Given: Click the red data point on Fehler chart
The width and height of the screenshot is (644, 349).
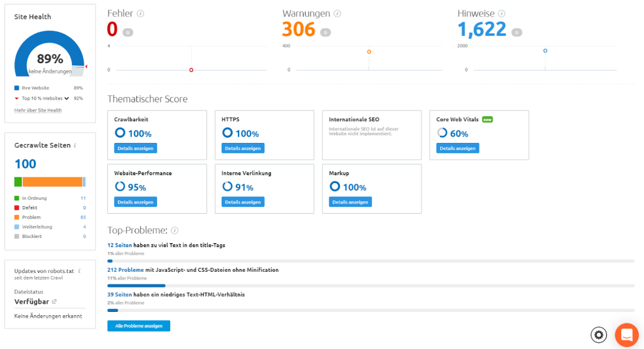Looking at the screenshot, I should pos(191,70).
